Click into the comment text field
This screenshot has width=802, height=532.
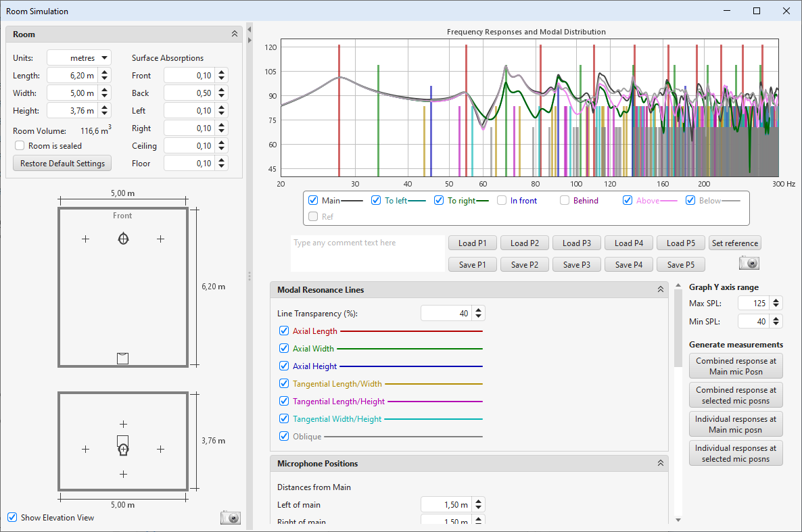(x=367, y=253)
